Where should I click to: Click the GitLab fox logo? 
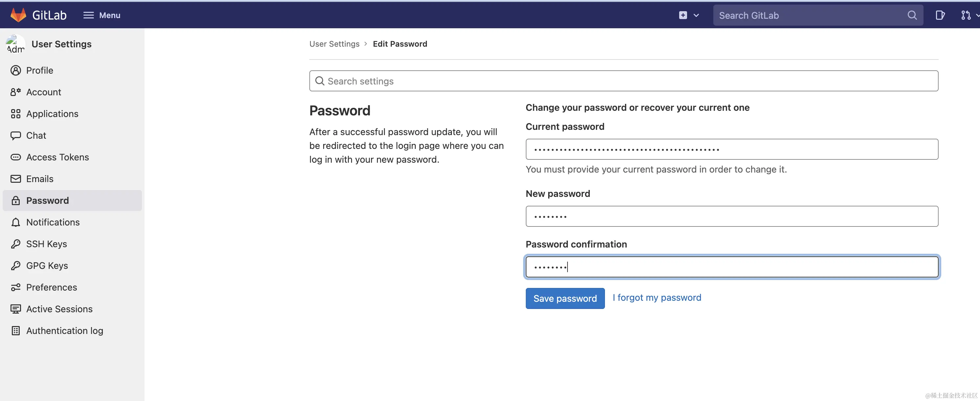click(18, 15)
